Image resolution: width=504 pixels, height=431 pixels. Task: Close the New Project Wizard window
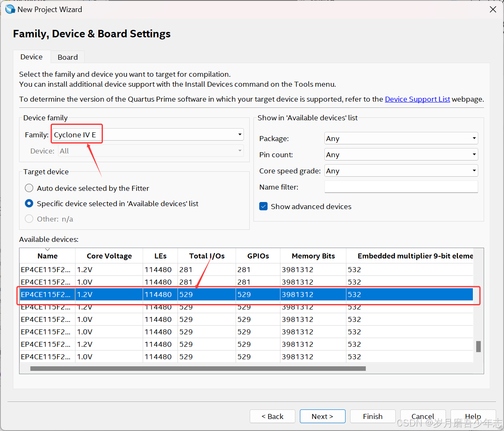click(493, 9)
